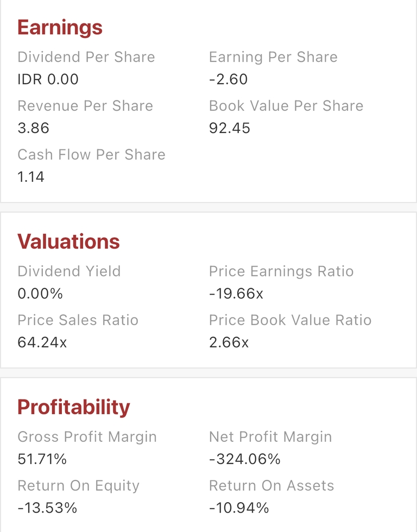Screen dimensions: 417x532
Task: Tap the Return On Equity label
Action: 78,486
